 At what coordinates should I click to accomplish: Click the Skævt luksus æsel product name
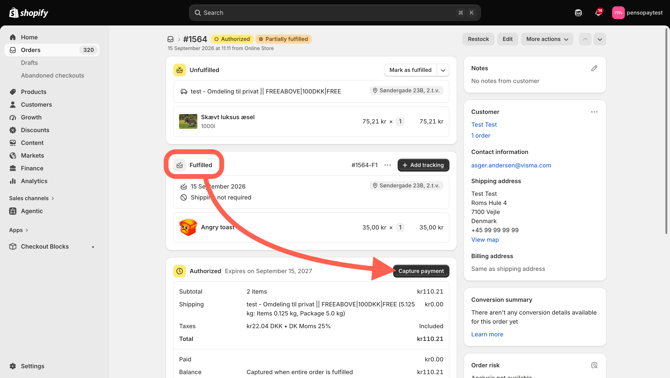(x=228, y=117)
